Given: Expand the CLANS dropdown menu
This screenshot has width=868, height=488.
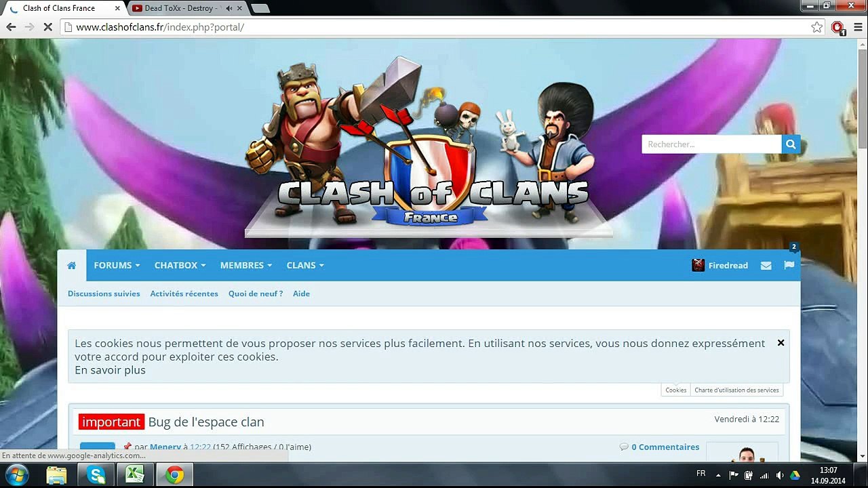Looking at the screenshot, I should click(x=305, y=265).
